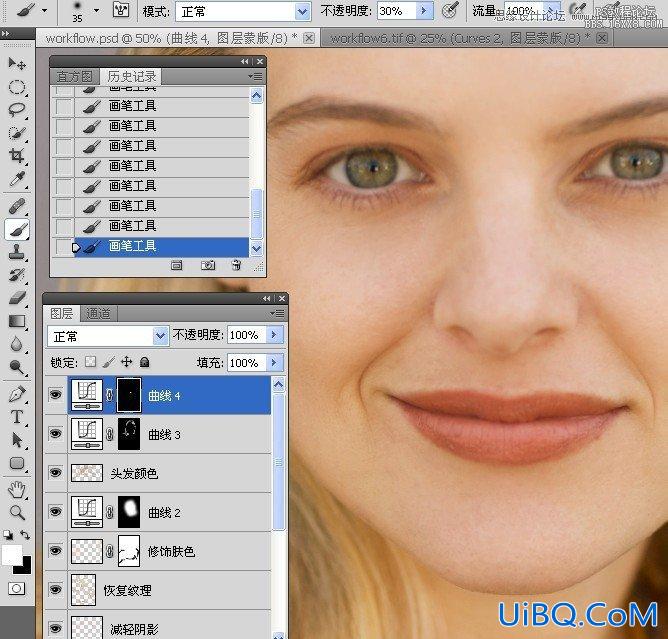Open brush 不透明度 slider arrow

click(x=424, y=11)
